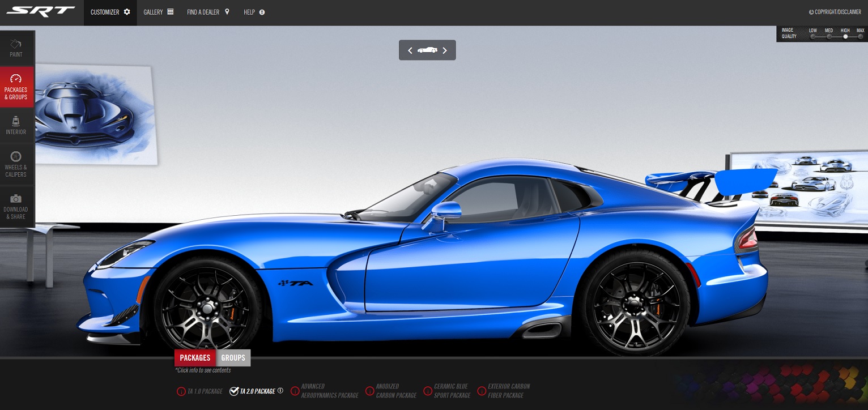Set image quality to Low
The width and height of the screenshot is (868, 410).
[813, 37]
